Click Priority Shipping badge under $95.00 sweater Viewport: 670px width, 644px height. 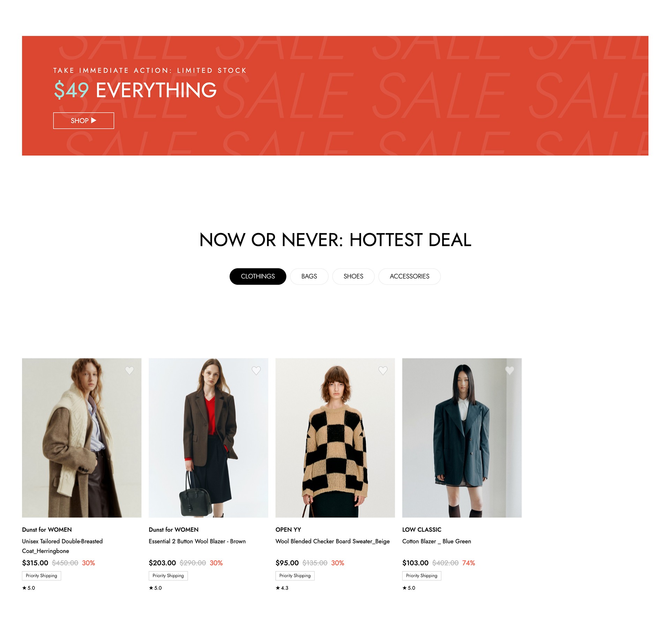295,576
